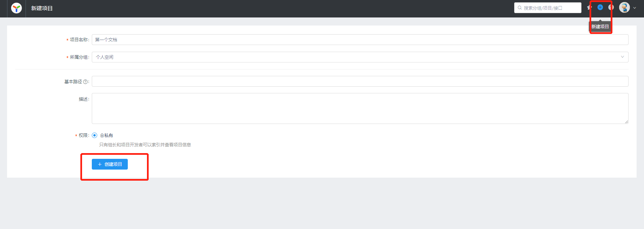
Task: Click the lock icon beside 私有
Action: (x=102, y=136)
